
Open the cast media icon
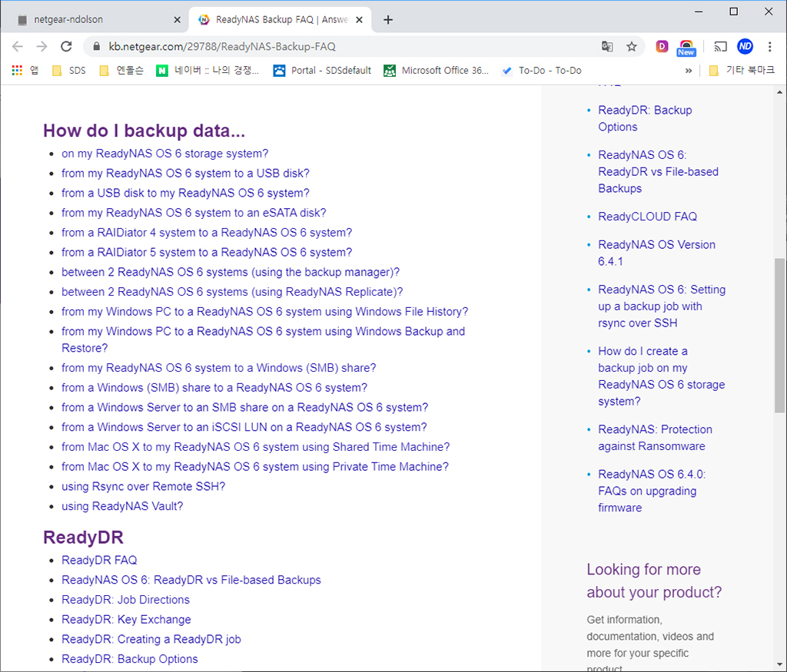(721, 47)
